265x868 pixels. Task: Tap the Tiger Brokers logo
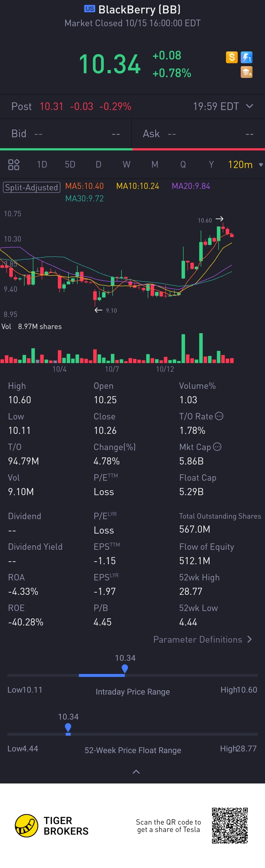tap(27, 826)
